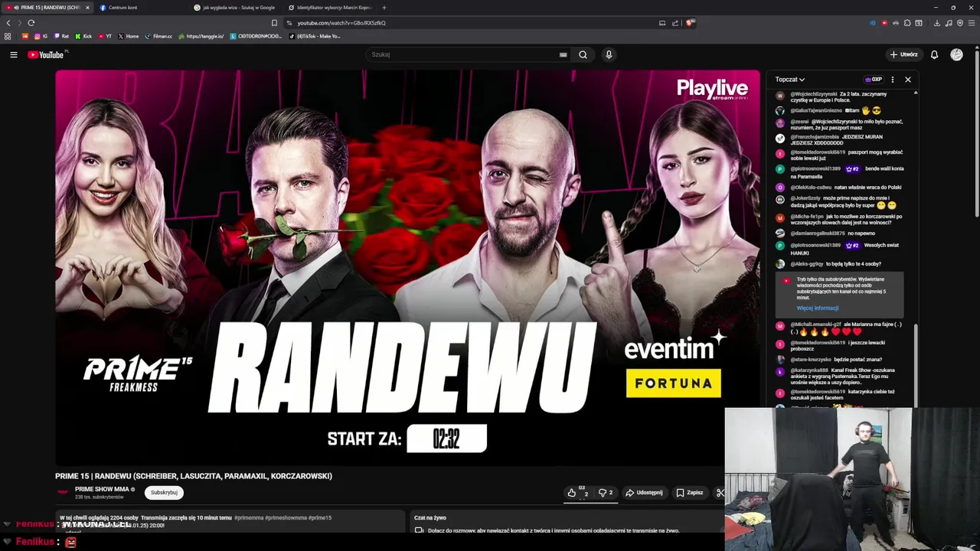Click the #primemma hashtag in description
This screenshot has width=980, height=551.
pyautogui.click(x=249, y=518)
